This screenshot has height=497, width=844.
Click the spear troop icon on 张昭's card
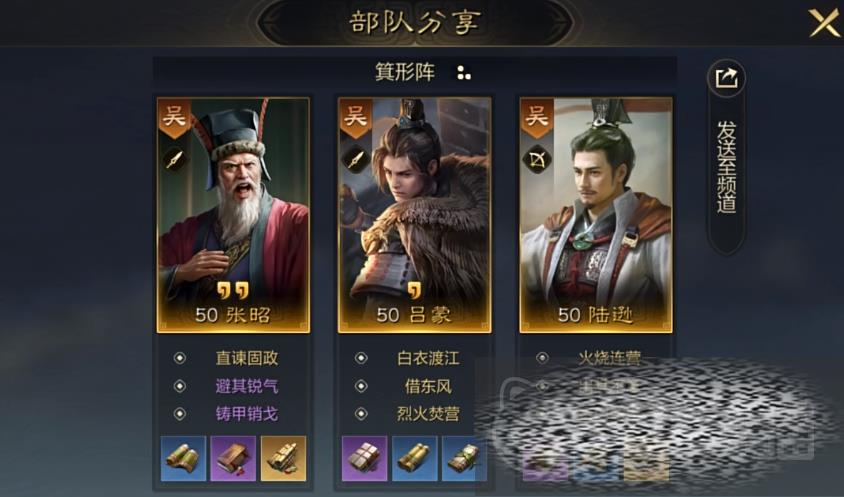[x=174, y=159]
